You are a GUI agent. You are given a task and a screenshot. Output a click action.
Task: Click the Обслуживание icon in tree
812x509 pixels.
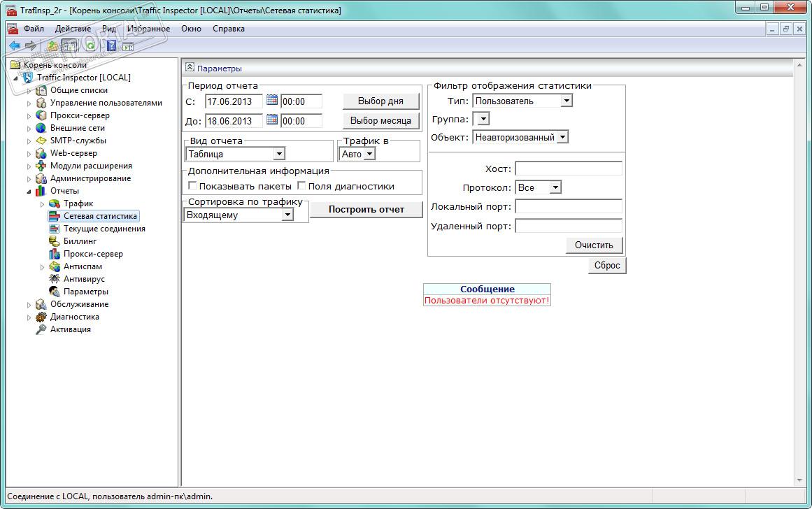(41, 304)
